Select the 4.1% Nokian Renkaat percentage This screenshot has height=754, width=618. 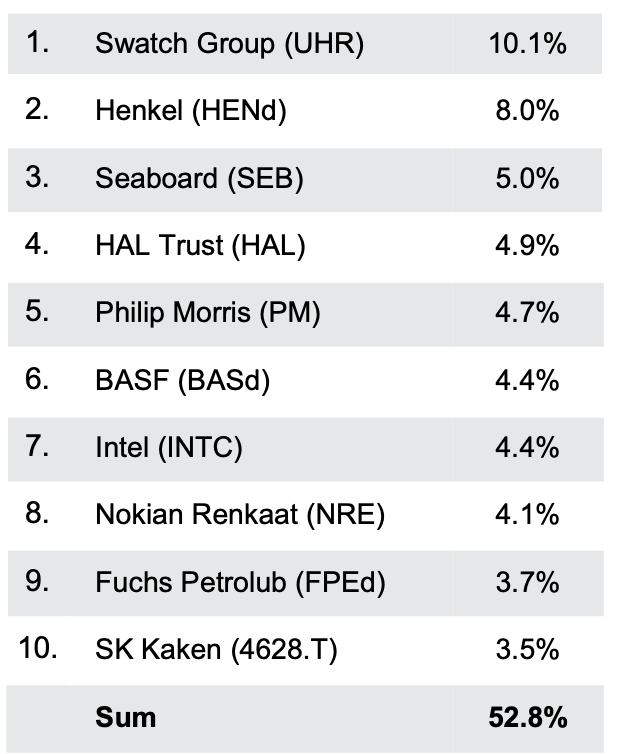point(527,515)
